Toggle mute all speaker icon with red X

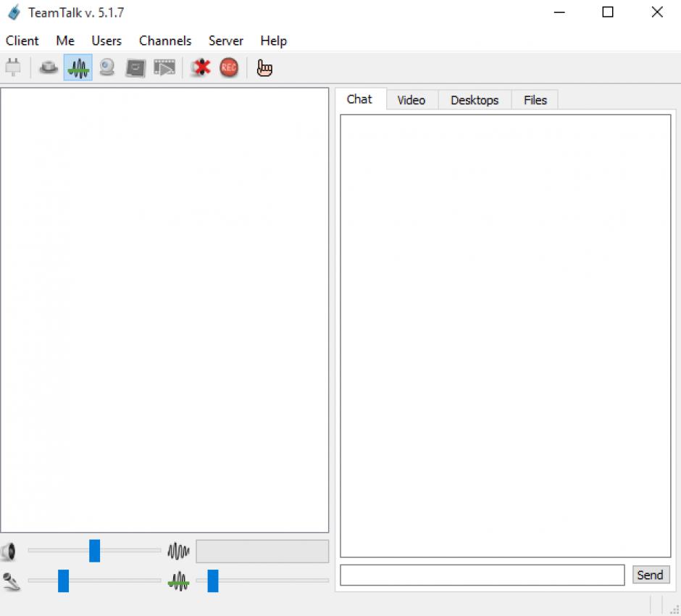200,67
